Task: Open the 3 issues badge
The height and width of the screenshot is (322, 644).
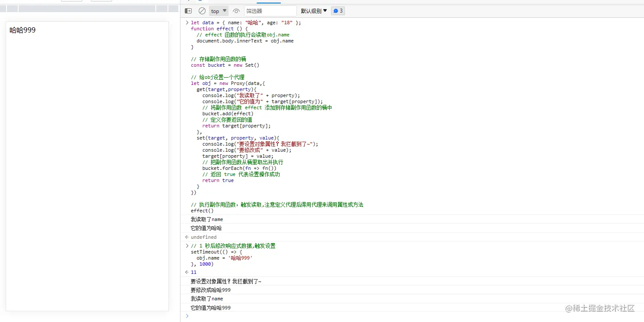Action: [338, 11]
